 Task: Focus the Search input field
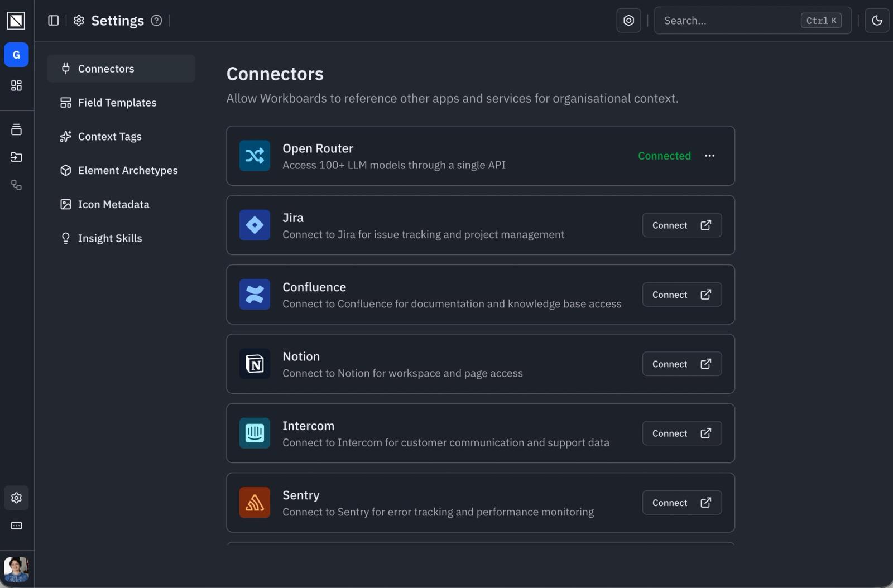pos(752,21)
